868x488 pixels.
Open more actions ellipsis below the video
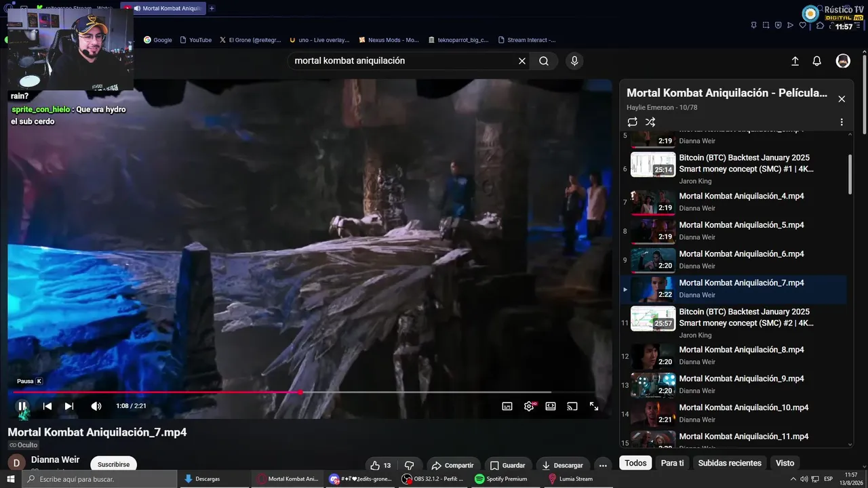603,466
